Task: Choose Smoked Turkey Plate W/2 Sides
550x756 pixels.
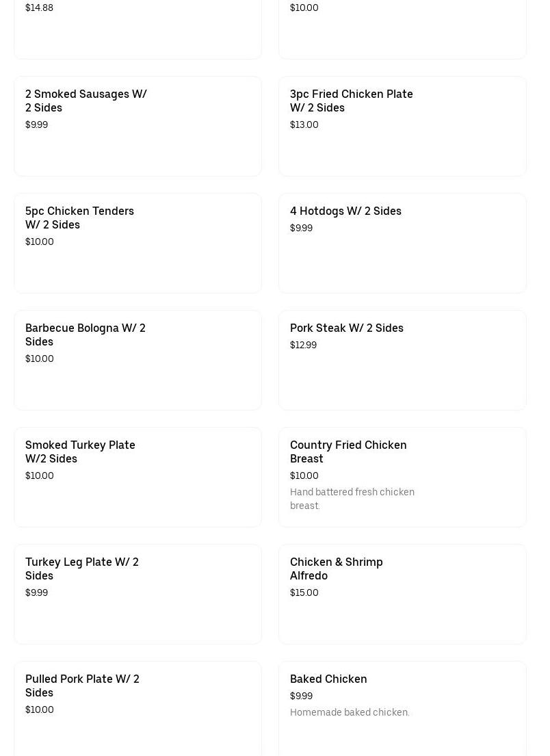Action: [x=80, y=452]
